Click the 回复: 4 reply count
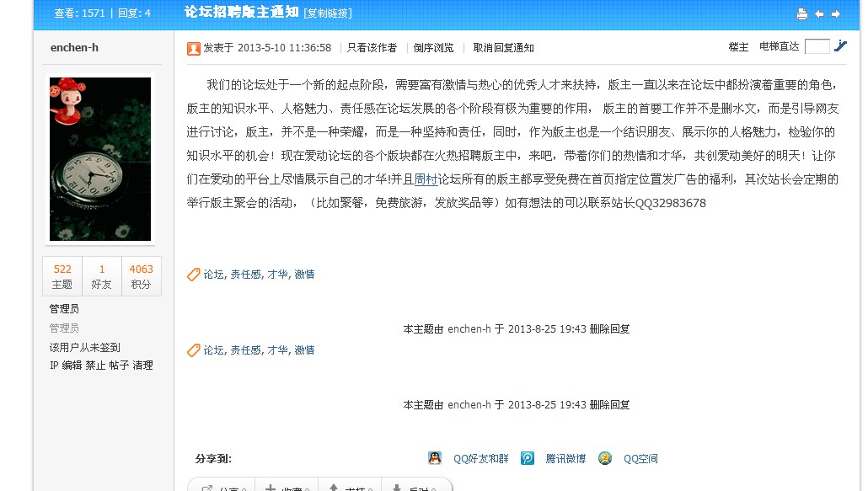This screenshot has height=491, width=868. [134, 13]
